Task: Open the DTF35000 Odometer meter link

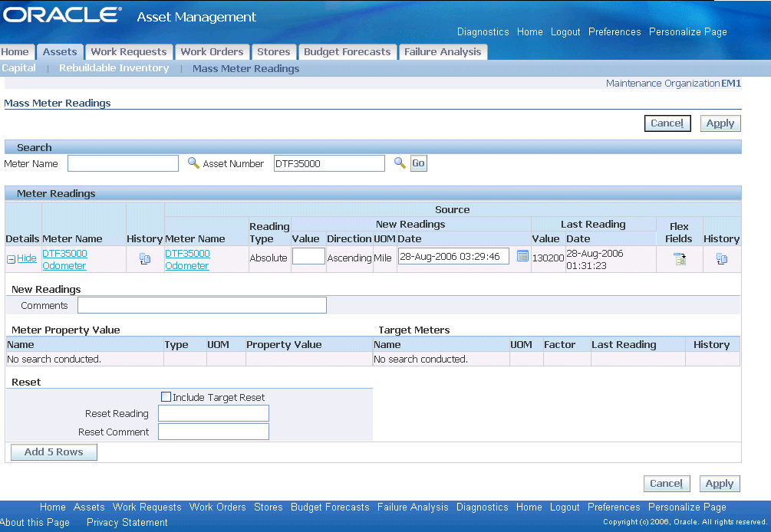Action: 64,258
